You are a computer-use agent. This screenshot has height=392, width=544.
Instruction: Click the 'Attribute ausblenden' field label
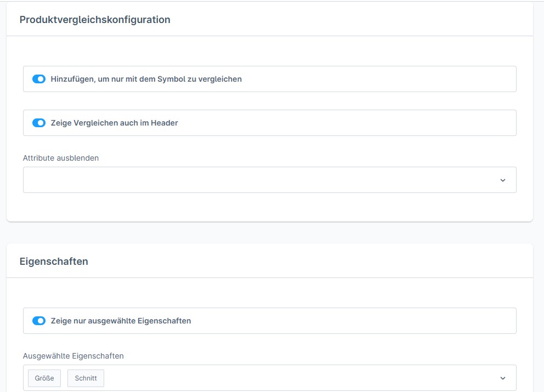61,158
